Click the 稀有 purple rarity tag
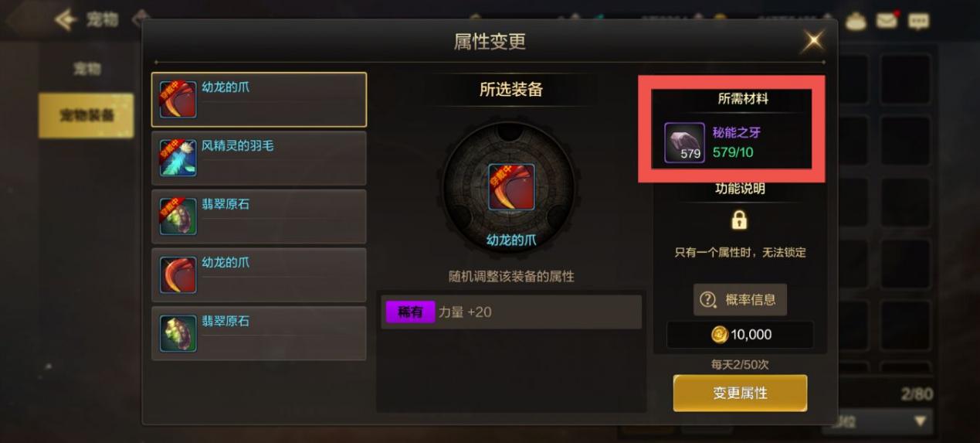The height and width of the screenshot is (443, 980). click(410, 312)
